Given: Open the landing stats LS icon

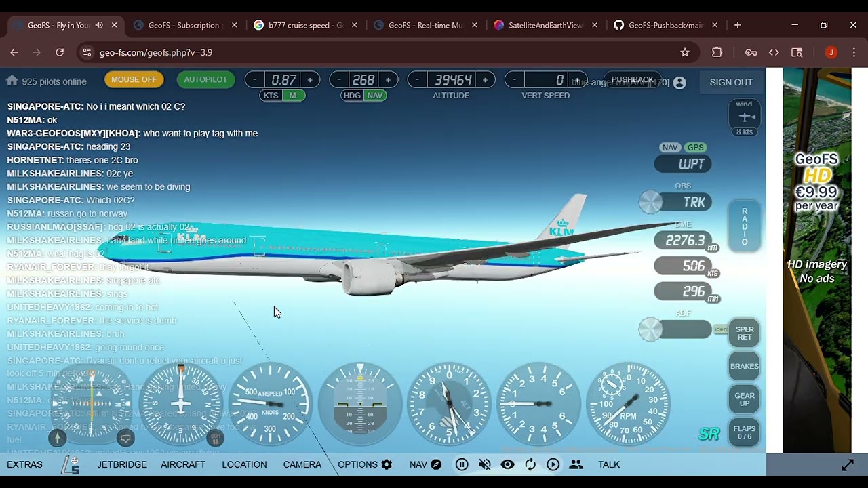Looking at the screenshot, I should tap(70, 465).
